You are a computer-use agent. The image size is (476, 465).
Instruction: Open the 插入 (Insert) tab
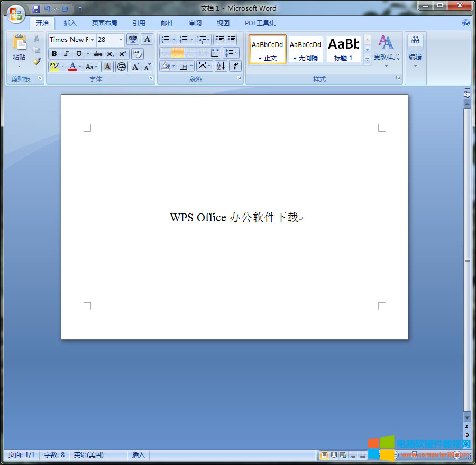pyautogui.click(x=70, y=23)
